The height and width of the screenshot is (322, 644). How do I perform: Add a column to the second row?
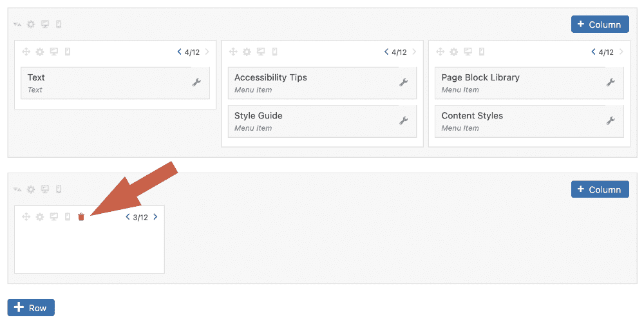click(x=600, y=189)
